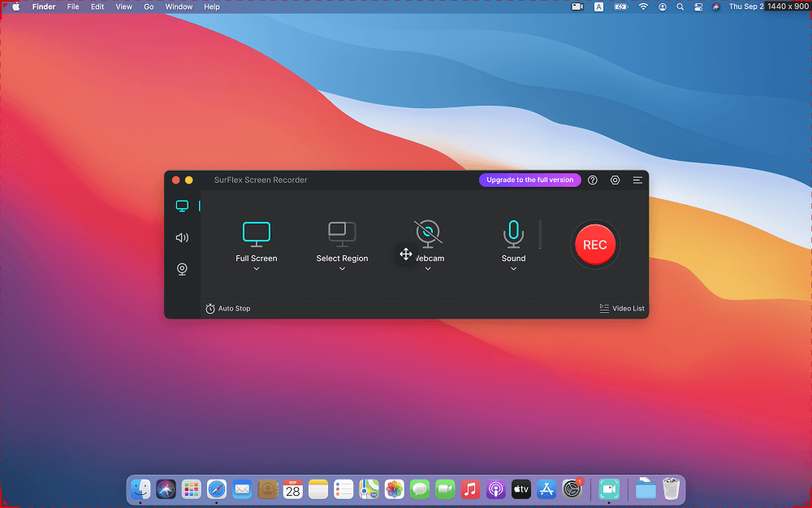The width and height of the screenshot is (812, 508).
Task: Expand the Select Region options chevron
Action: tap(342, 268)
